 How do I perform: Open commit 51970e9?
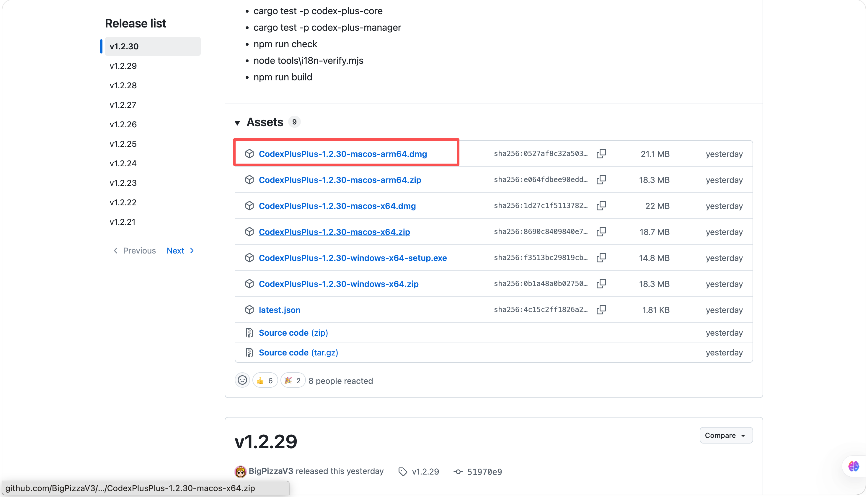tap(484, 472)
